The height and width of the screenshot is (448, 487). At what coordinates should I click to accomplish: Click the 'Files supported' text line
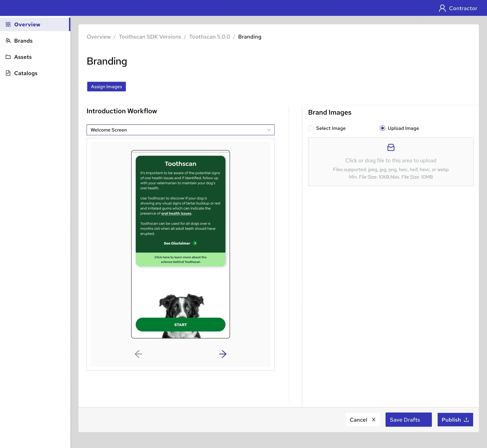point(391,169)
